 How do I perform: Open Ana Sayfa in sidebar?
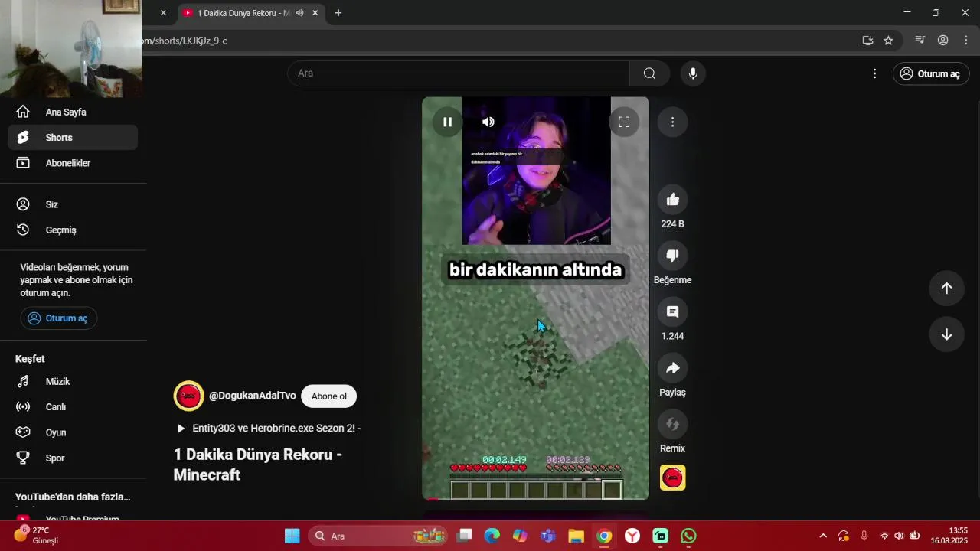[x=73, y=112]
